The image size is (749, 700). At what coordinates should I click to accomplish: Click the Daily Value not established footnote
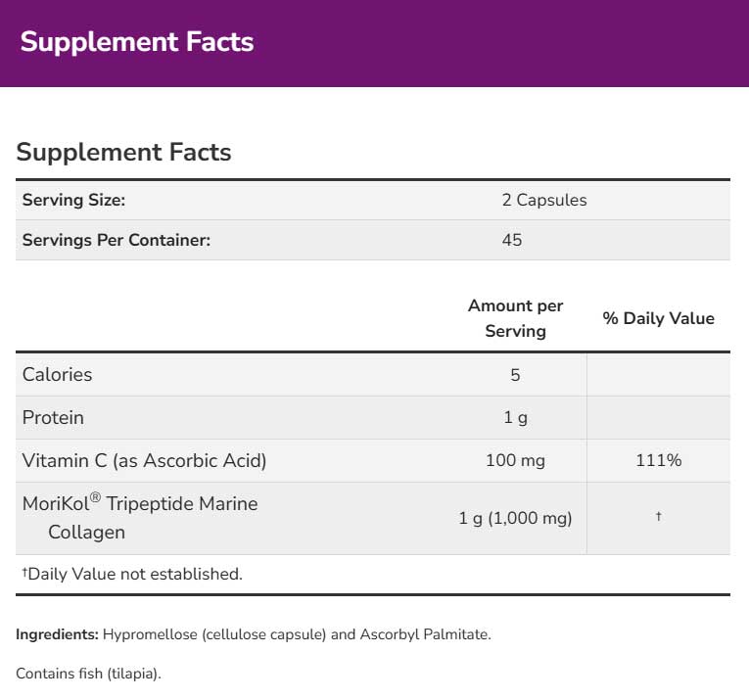pyautogui.click(x=132, y=574)
